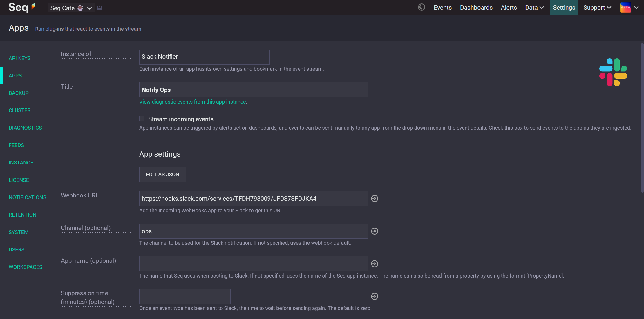Click the EDIT AS JSON button
Viewport: 644px width, 319px height.
(163, 175)
